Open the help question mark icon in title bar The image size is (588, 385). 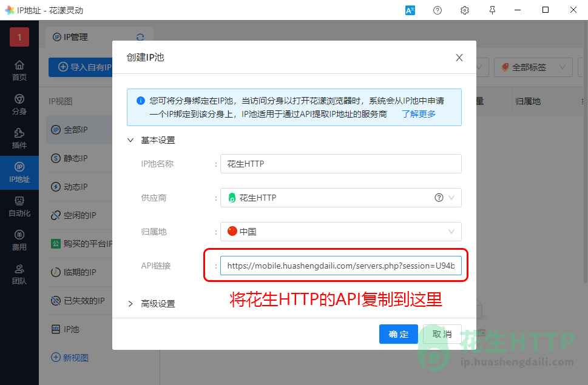438,10
